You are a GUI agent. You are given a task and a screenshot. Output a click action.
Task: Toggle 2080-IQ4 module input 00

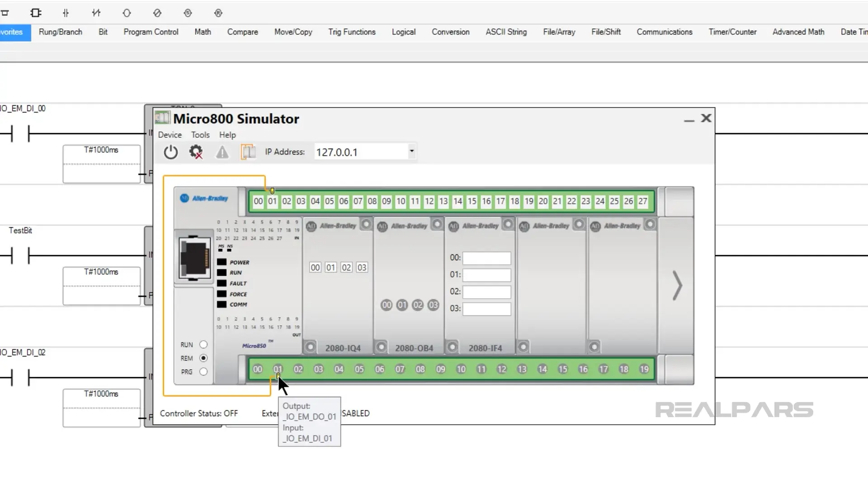tap(315, 267)
